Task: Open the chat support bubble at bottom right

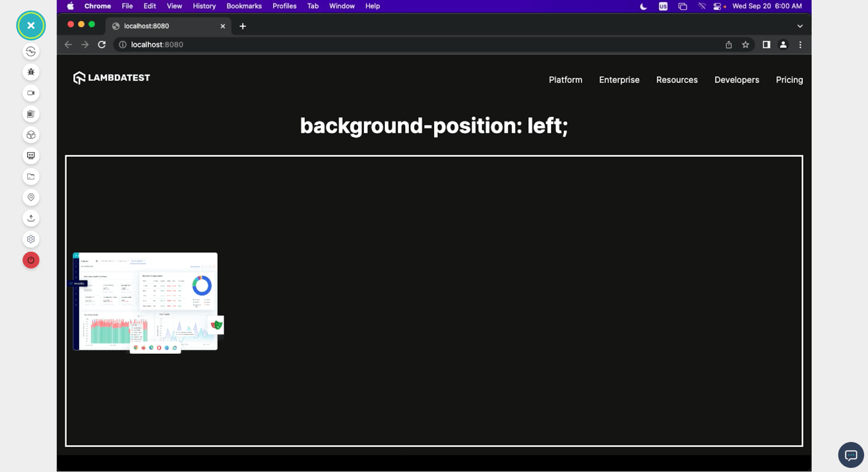Action: pyautogui.click(x=851, y=455)
